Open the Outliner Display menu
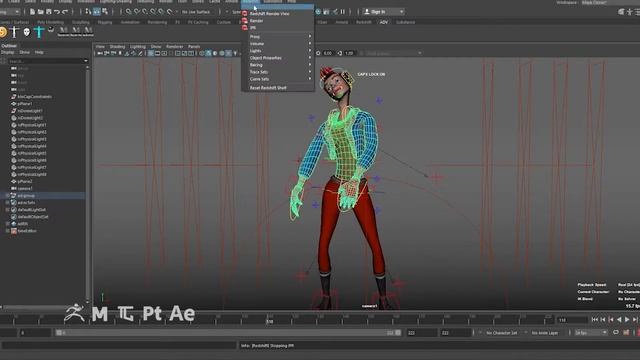The image size is (640, 360). coord(7,52)
